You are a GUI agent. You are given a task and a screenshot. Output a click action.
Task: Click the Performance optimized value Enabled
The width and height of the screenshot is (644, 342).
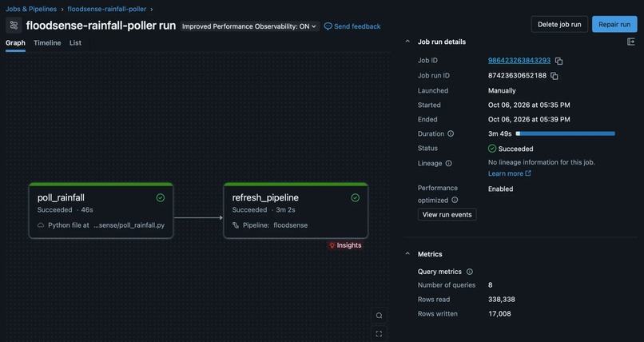[500, 189]
